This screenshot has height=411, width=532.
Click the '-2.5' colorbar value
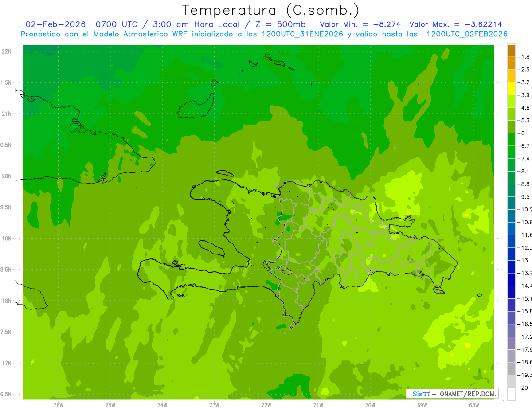(x=523, y=70)
